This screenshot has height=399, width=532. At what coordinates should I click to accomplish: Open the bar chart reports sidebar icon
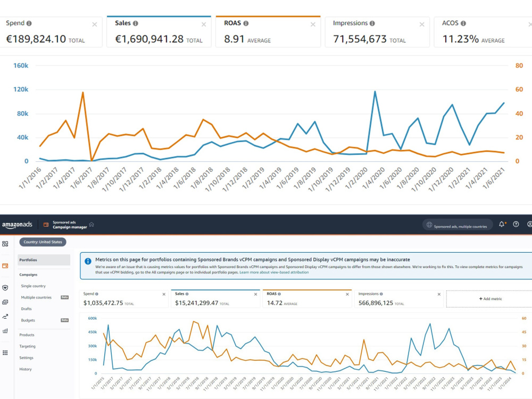click(x=5, y=330)
